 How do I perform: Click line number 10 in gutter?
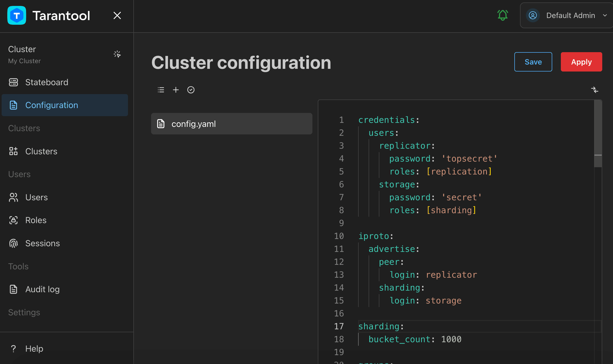point(339,236)
